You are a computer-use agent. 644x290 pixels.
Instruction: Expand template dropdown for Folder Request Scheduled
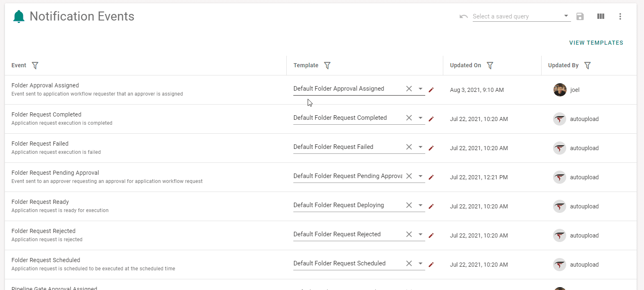point(420,263)
